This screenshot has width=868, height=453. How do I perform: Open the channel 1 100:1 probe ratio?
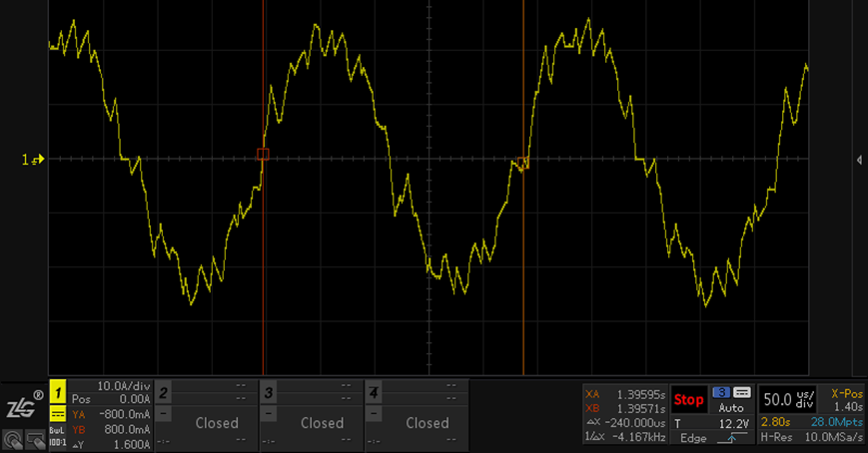[58, 442]
